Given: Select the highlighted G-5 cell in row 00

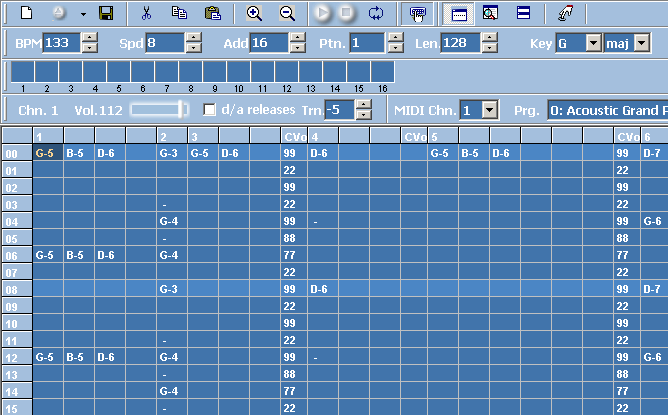Looking at the screenshot, I should tap(48, 153).
